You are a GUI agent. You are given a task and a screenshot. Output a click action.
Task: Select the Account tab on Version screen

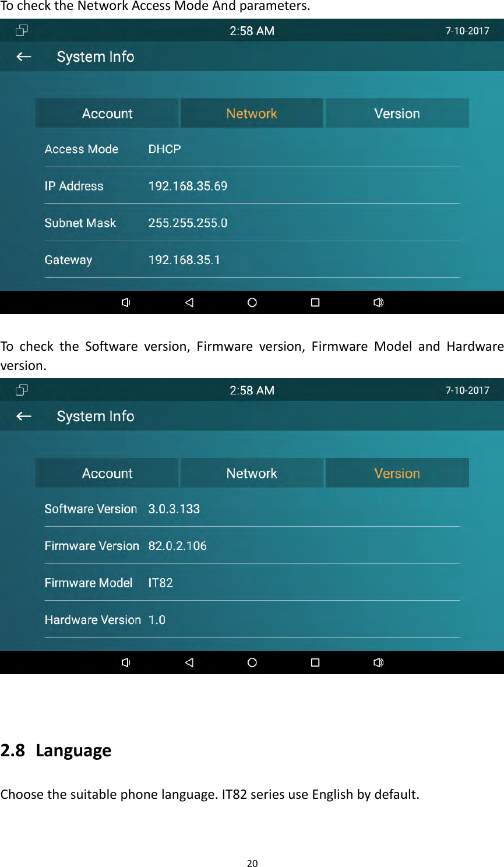pos(107,473)
